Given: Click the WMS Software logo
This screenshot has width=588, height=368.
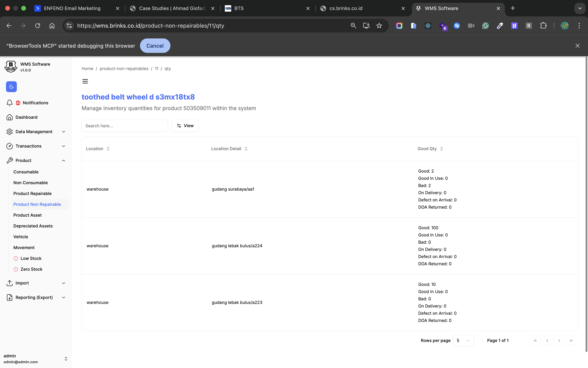Looking at the screenshot, I should [x=11, y=67].
